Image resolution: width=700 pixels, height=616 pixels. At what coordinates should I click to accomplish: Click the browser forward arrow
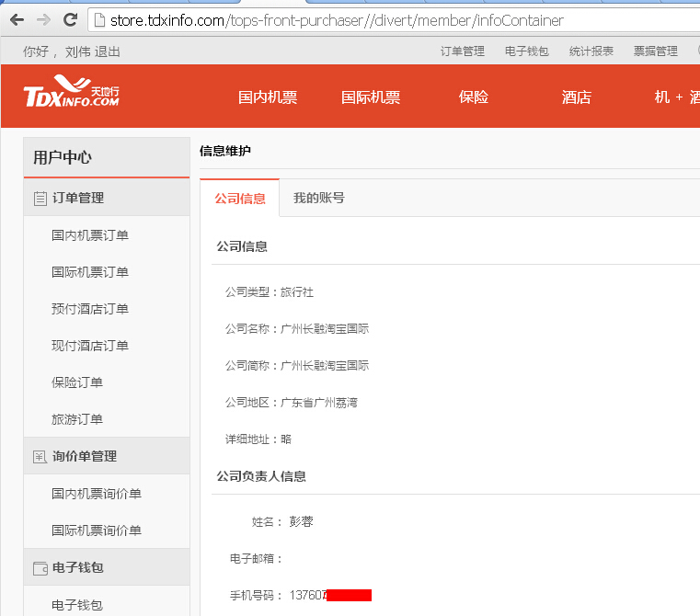point(43,20)
